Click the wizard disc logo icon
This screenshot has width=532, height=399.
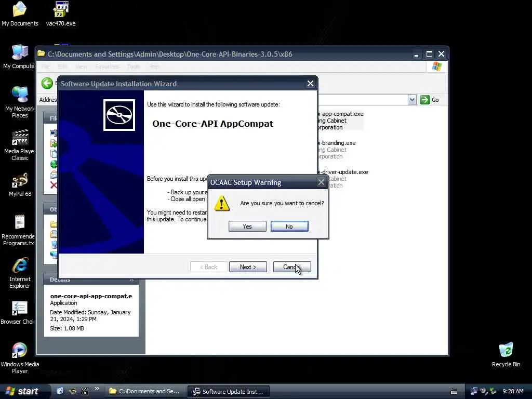point(119,115)
